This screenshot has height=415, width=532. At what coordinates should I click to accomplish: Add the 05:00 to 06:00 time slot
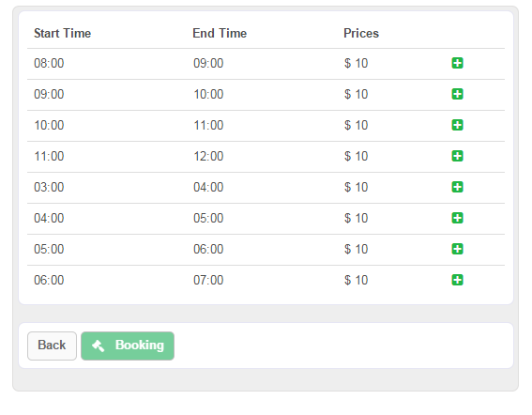coord(457,249)
